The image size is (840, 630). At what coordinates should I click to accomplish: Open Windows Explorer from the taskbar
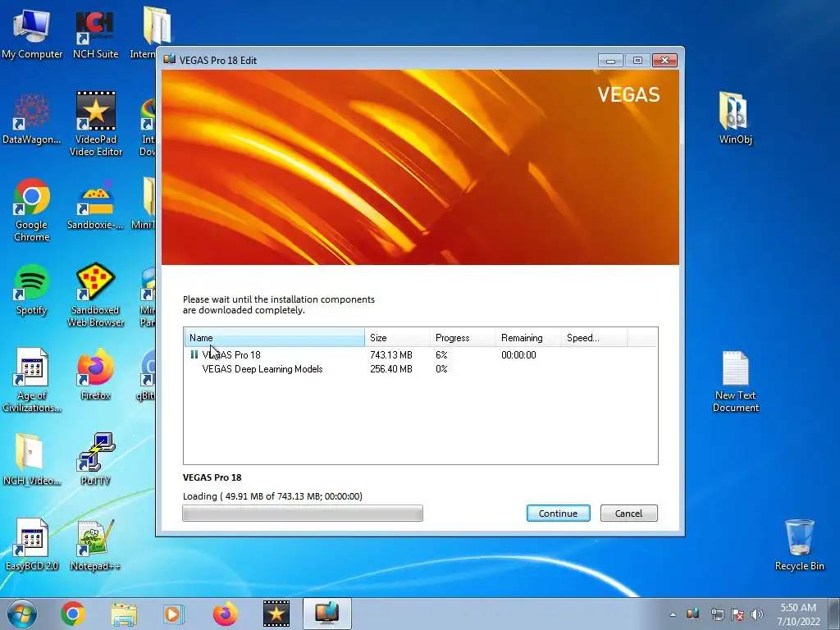(x=124, y=614)
